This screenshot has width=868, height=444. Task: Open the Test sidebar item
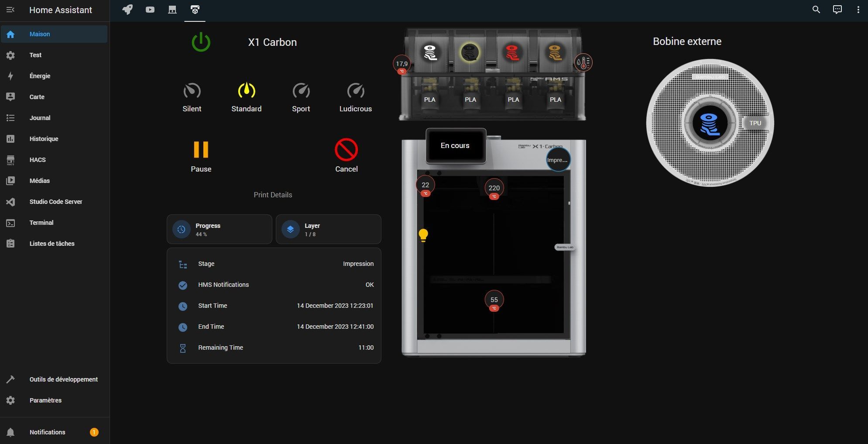[54, 55]
